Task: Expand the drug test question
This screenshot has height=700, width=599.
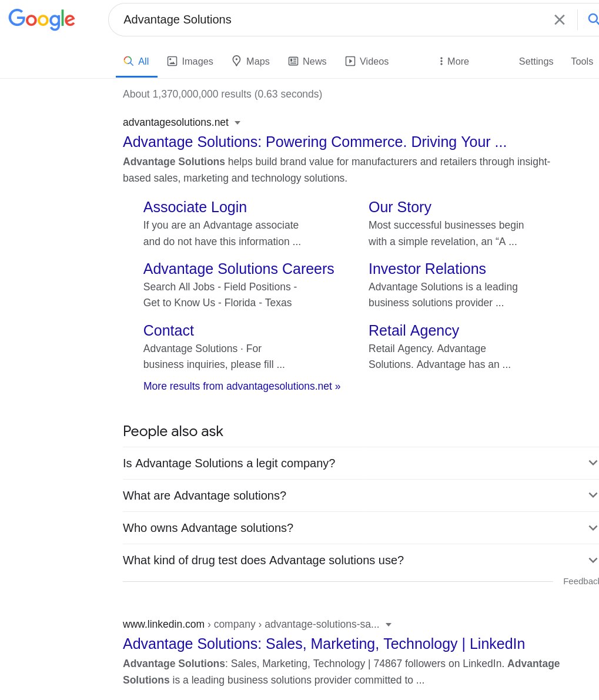Action: point(361,560)
